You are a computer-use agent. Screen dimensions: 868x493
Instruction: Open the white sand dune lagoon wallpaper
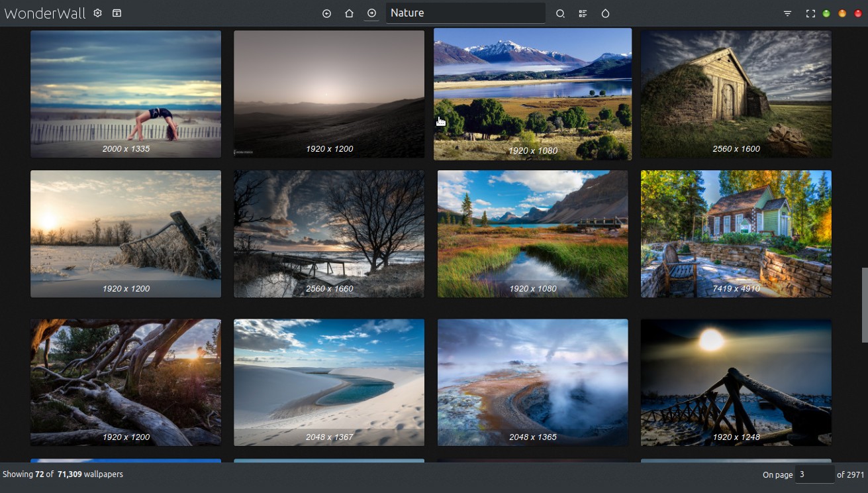329,382
